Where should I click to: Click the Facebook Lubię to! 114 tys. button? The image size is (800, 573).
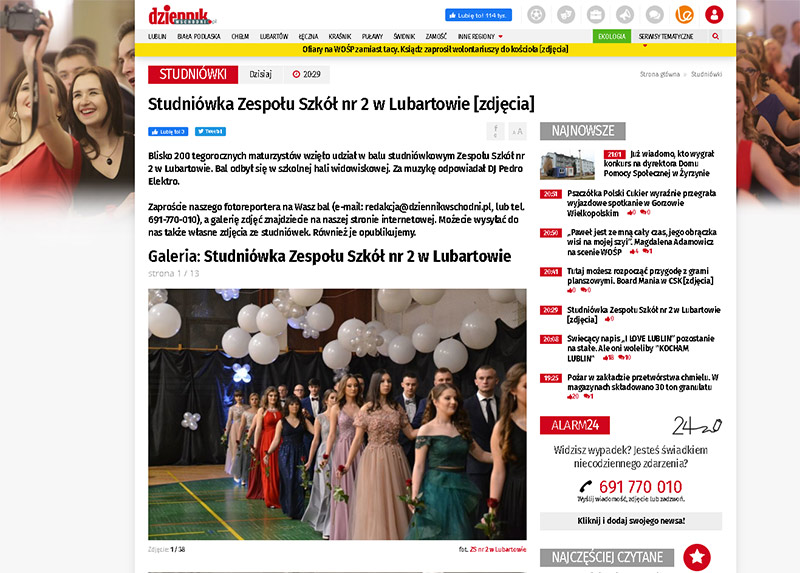click(478, 15)
